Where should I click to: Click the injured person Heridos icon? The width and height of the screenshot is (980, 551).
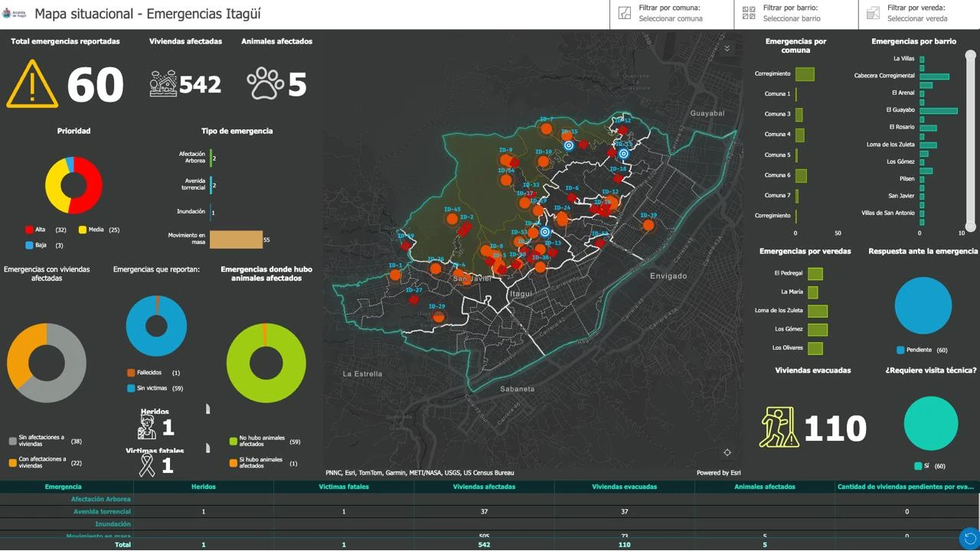(147, 427)
